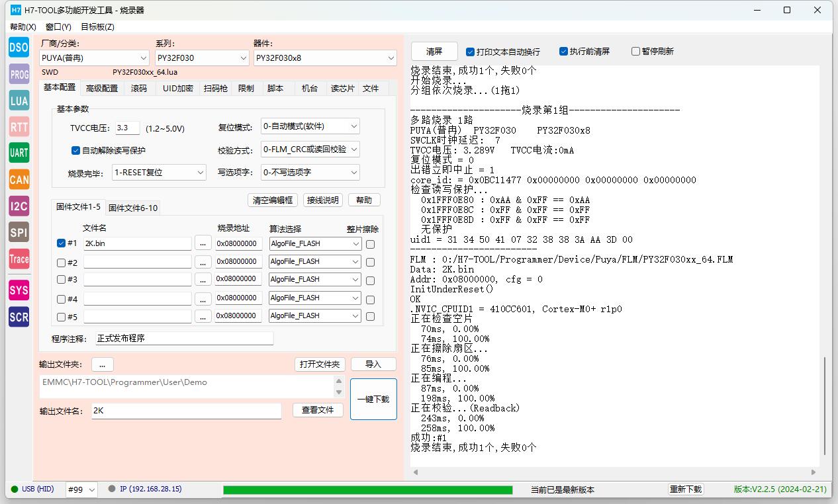This screenshot has height=504, width=838.
Task: Click the 重新下载 button
Action: click(x=686, y=489)
